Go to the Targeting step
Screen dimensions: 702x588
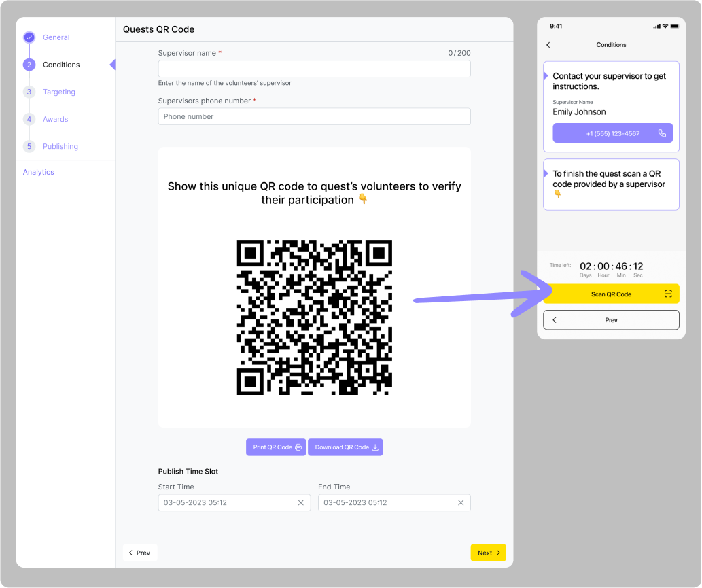coord(58,92)
